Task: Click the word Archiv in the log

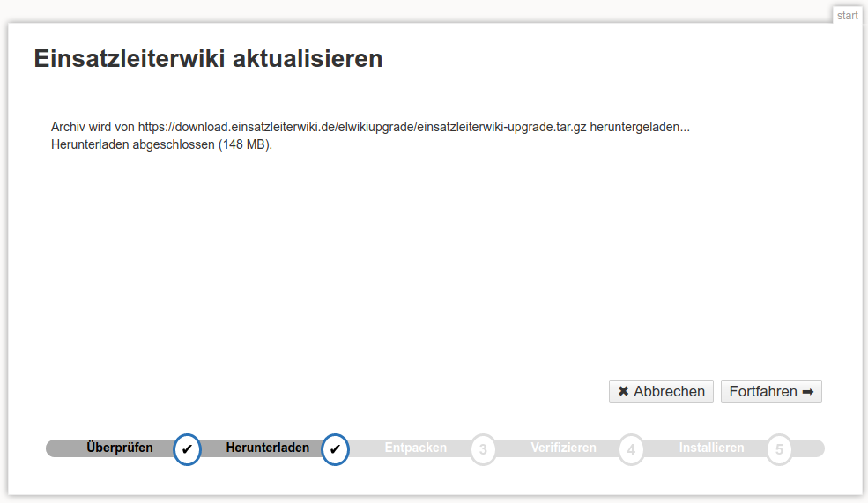Action: (x=68, y=127)
